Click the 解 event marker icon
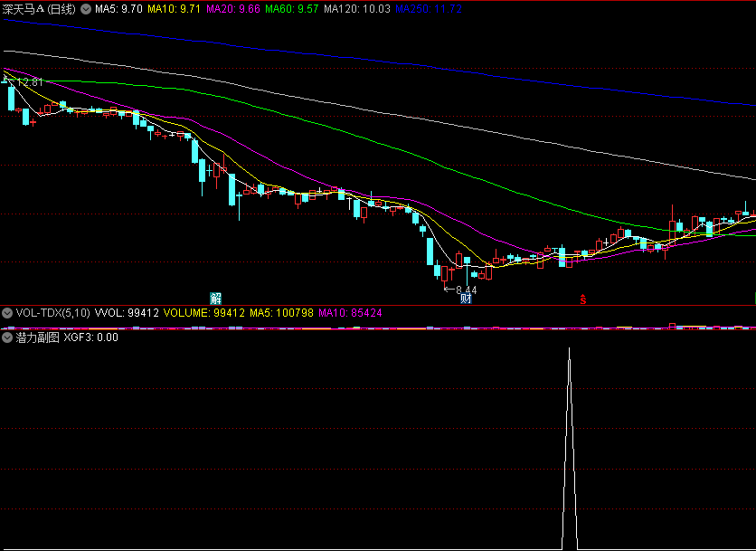 [215, 299]
